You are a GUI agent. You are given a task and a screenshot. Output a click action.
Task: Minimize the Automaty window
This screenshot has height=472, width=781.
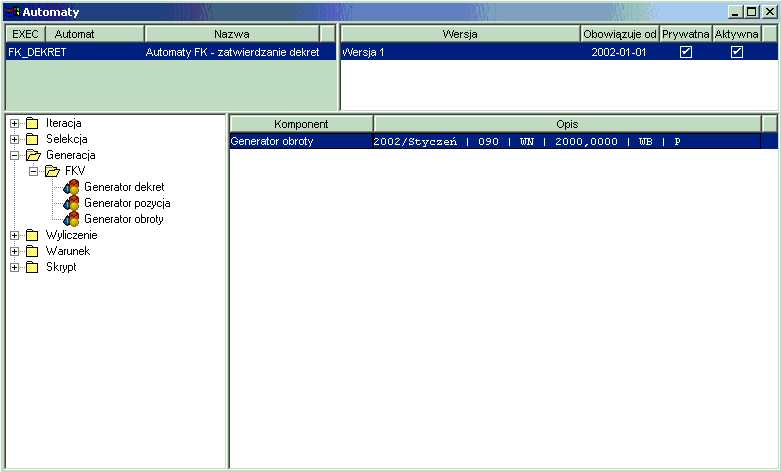[x=736, y=12]
